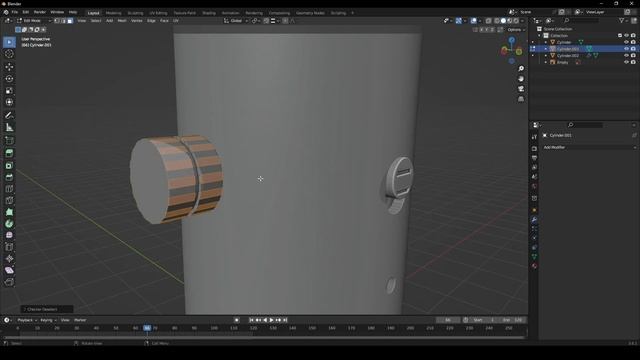Viewport: 640px width, 360px height.
Task: Open the Face menu in viewport header
Action: 164,20
